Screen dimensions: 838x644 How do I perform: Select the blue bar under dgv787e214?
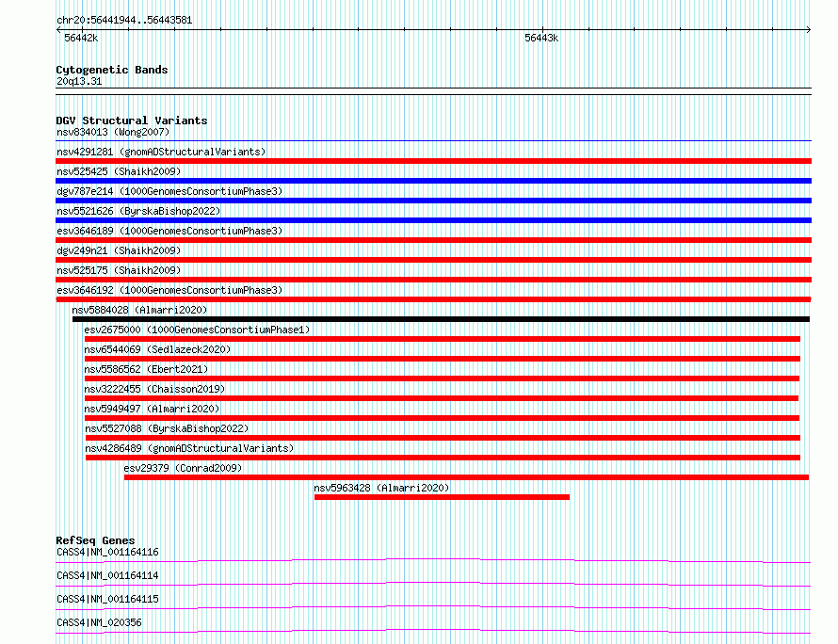pyautogui.click(x=433, y=201)
